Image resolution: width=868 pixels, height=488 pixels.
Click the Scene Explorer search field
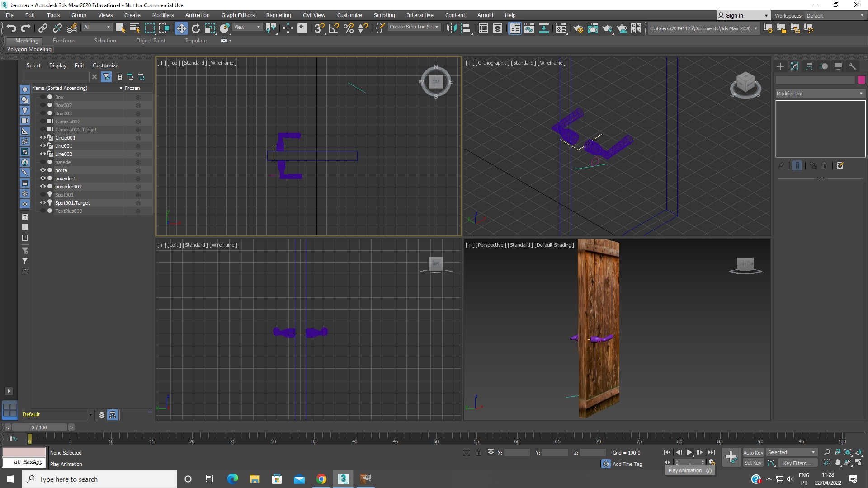tap(55, 77)
